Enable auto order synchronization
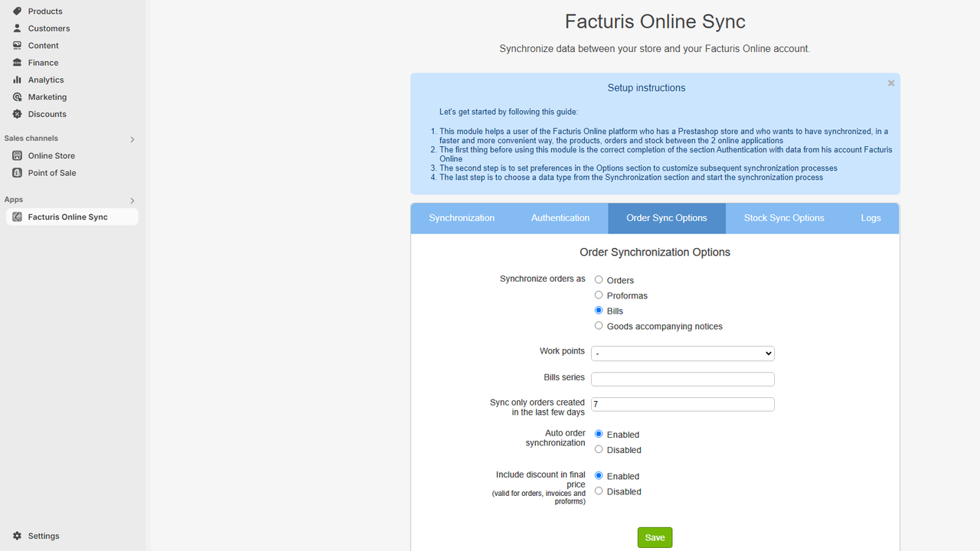The width and height of the screenshot is (980, 551). click(x=599, y=434)
